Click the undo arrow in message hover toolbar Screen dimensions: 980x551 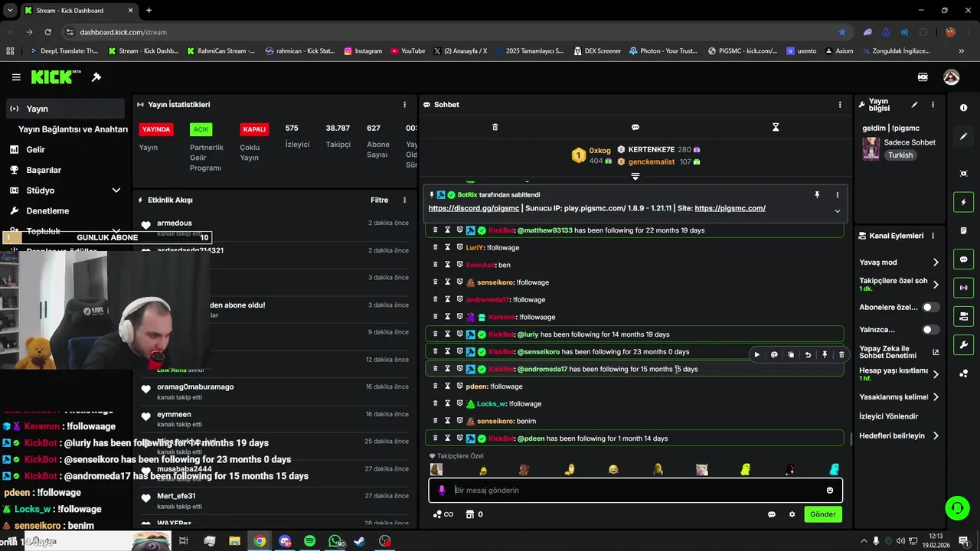[808, 355]
